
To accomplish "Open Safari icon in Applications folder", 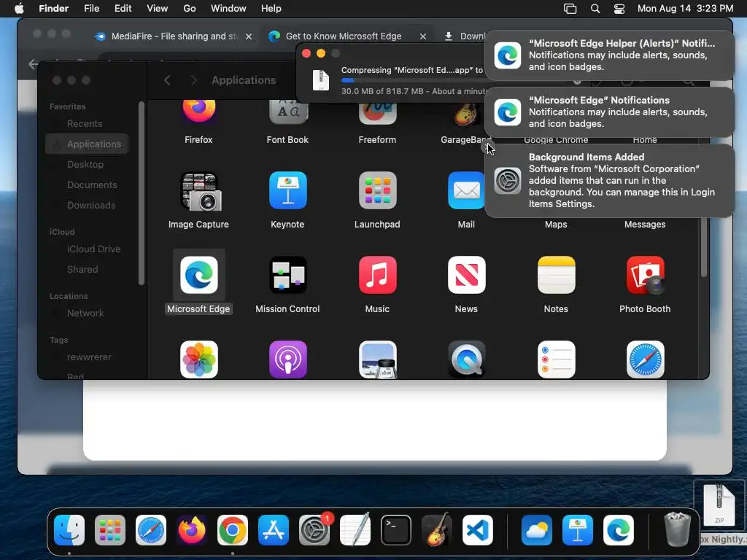I will [x=645, y=359].
